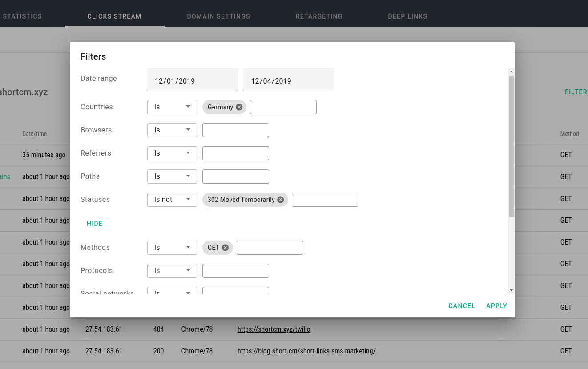The height and width of the screenshot is (369, 588).
Task: Open the shortcm.xyz/twilio link
Action: [274, 329]
